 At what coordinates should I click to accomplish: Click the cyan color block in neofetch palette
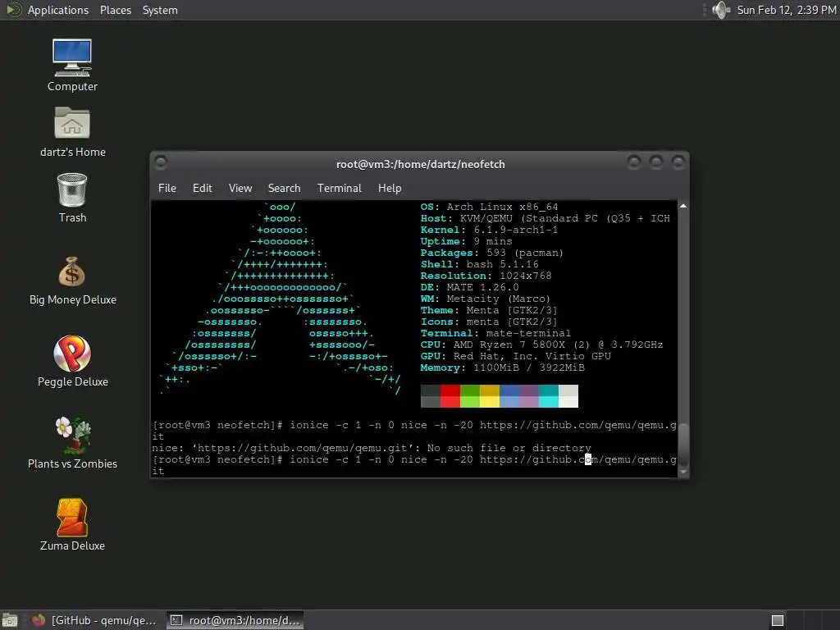click(x=549, y=396)
